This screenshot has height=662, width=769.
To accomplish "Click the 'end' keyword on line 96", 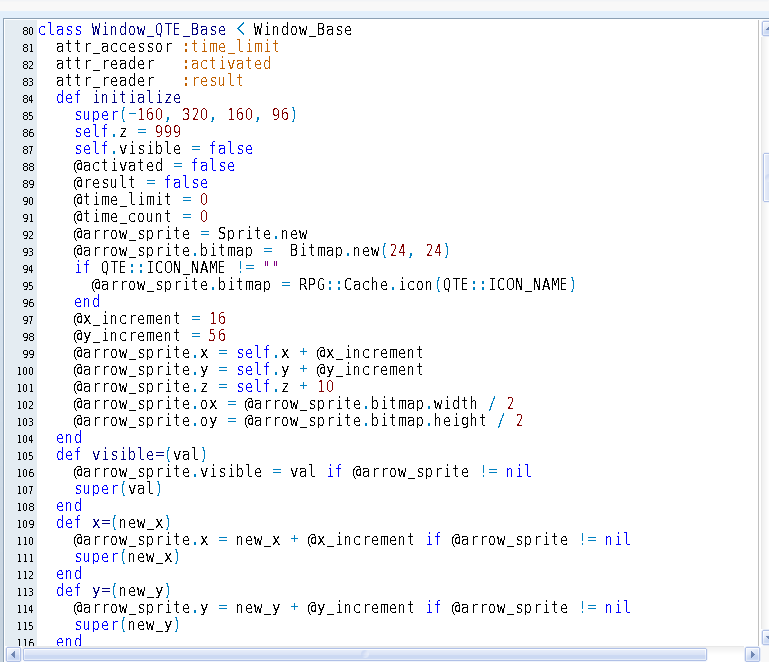I will pyautogui.click(x=87, y=302).
